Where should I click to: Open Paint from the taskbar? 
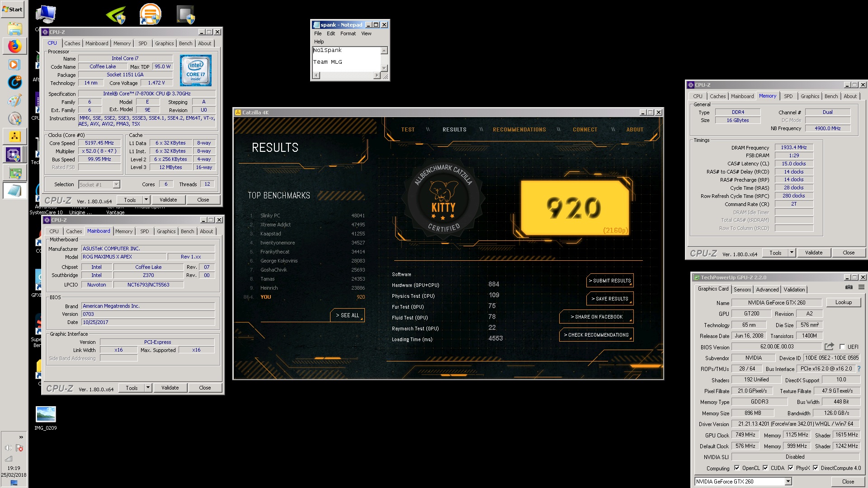click(14, 100)
